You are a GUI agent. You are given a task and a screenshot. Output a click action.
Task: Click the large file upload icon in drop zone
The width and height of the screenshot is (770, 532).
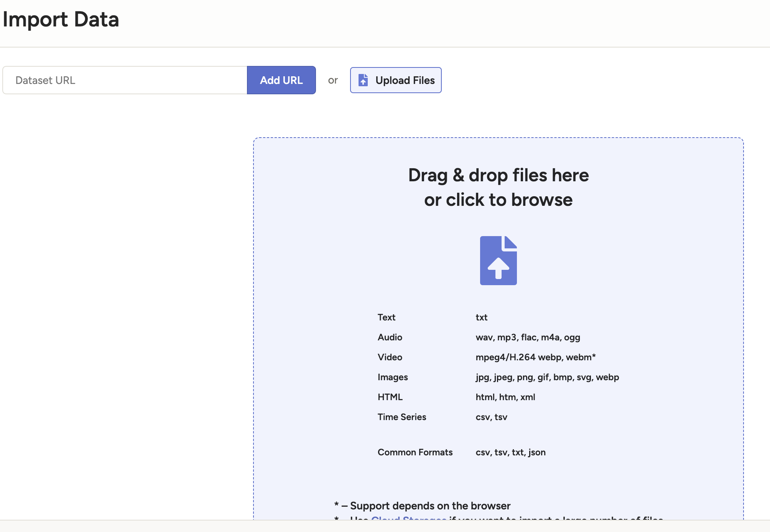click(499, 261)
